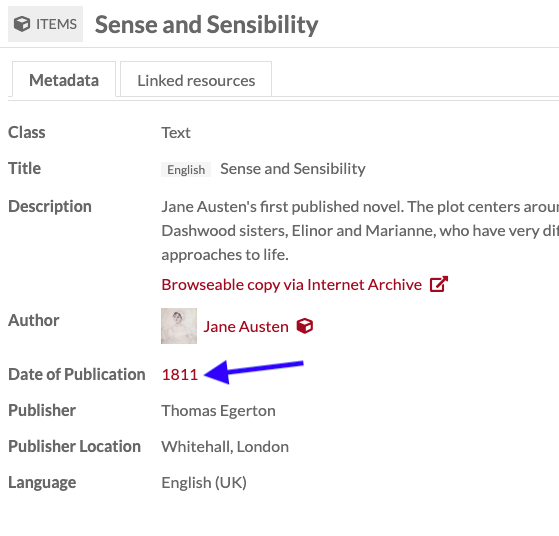Click the English (UK) language value

tap(204, 483)
